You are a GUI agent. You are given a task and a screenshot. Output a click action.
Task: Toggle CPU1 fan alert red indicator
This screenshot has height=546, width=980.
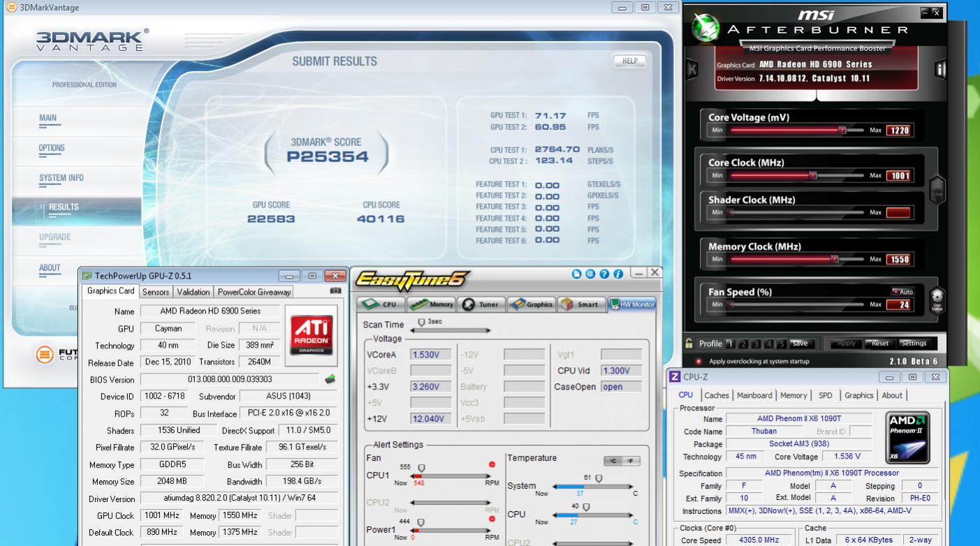(x=494, y=464)
